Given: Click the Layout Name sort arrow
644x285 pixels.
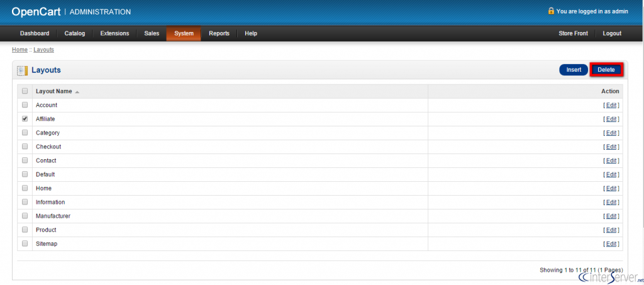Looking at the screenshot, I should click(x=77, y=92).
